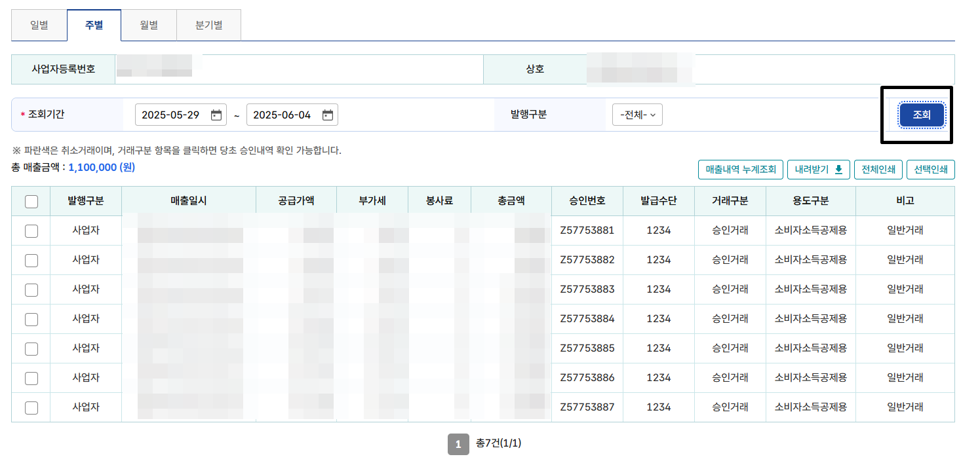
Task: Click the 전체인쇄 button
Action: click(x=878, y=170)
